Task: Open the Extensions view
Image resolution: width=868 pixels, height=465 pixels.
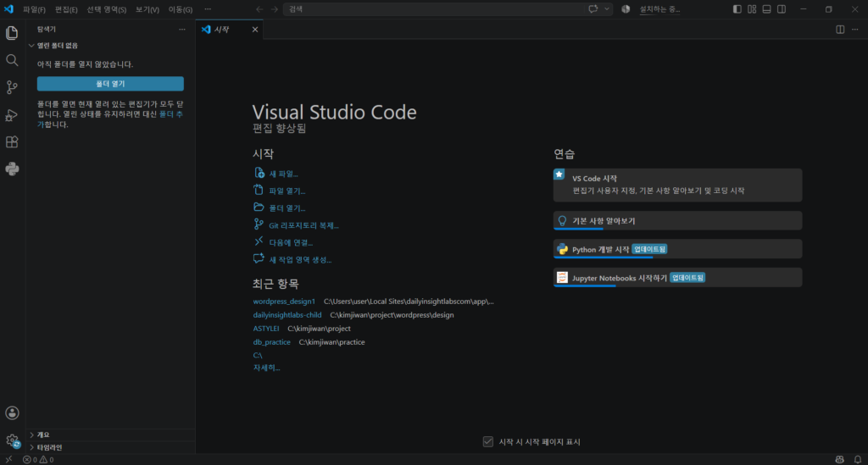Action: (12, 141)
